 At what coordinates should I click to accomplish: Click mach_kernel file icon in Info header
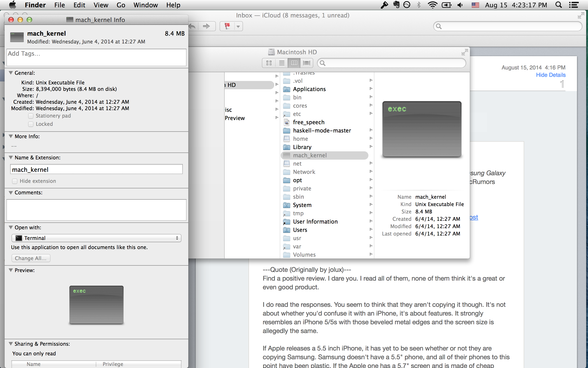[x=17, y=37]
